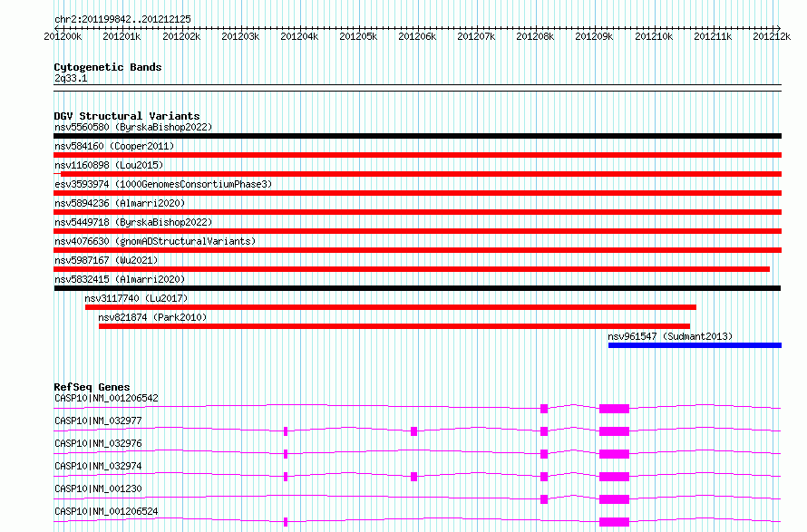Click the 201209k ruler tick label

[594, 36]
